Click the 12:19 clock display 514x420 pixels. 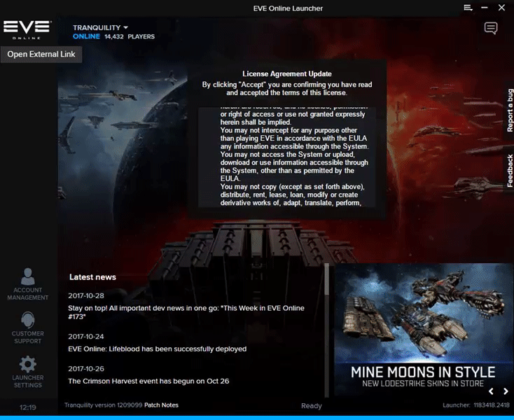point(27,407)
